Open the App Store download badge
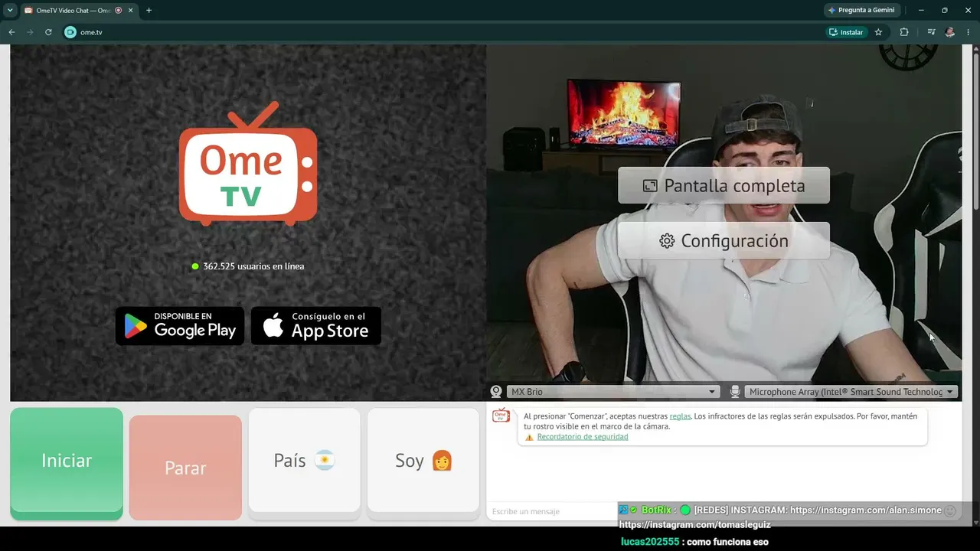 pyautogui.click(x=316, y=326)
